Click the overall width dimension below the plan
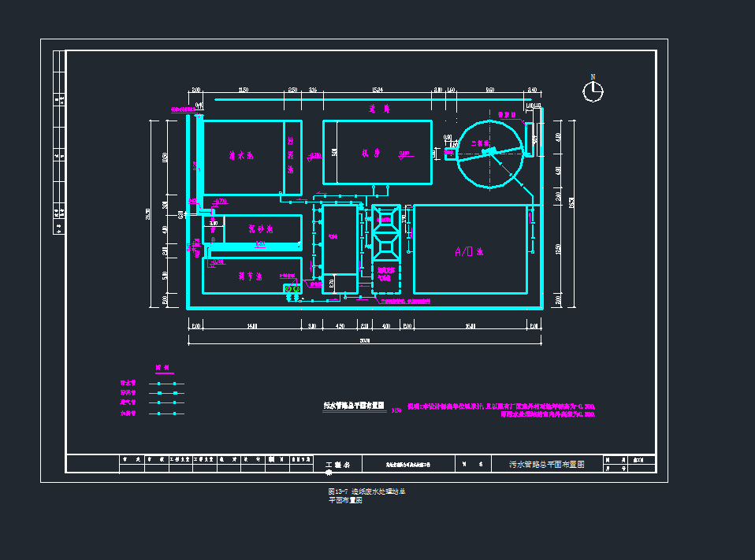Image resolution: width=755 pixels, height=560 pixels. 365,340
